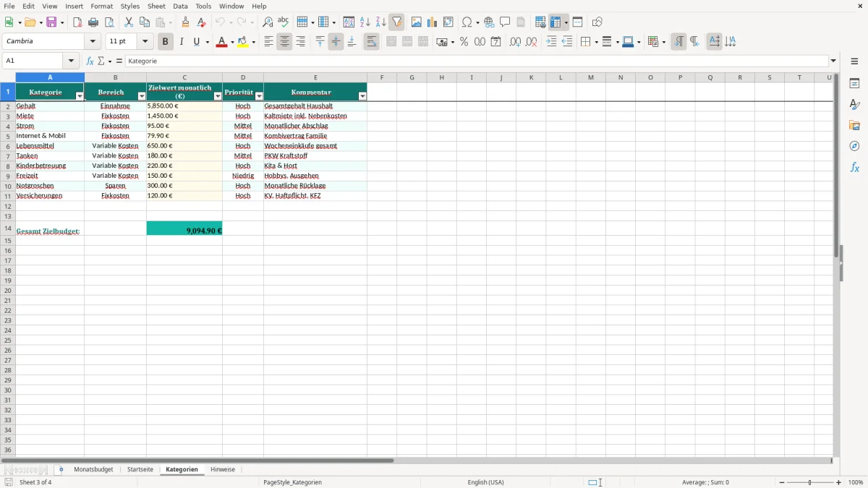Export directly as PDF
Viewport: 868px width, 488px height.
tap(77, 22)
